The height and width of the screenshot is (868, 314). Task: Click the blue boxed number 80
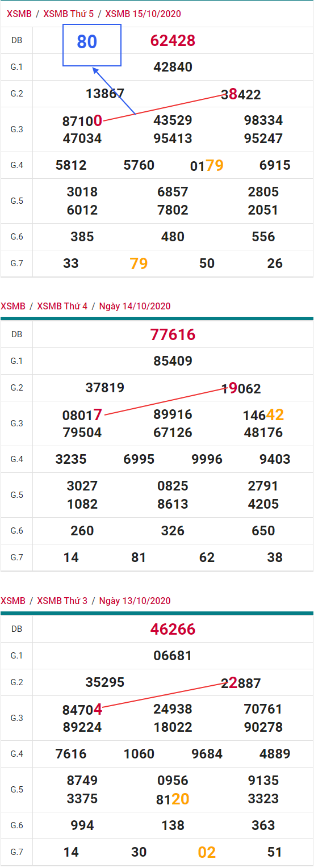(x=87, y=42)
